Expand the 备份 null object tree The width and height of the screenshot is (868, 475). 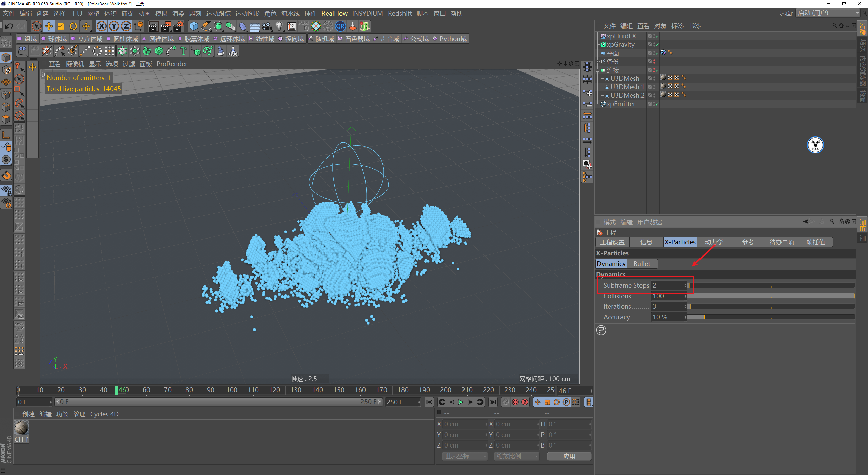[x=598, y=62]
